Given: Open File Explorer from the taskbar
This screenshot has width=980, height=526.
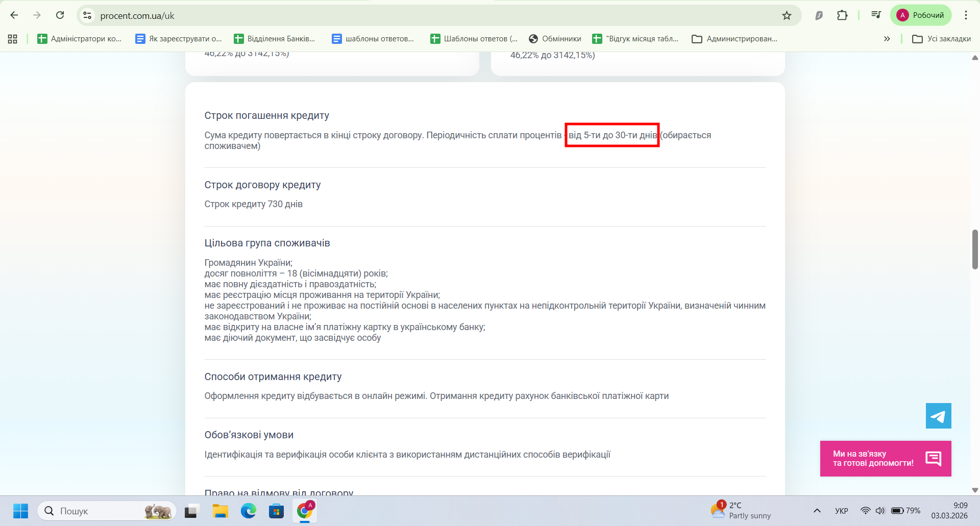Looking at the screenshot, I should (x=220, y=511).
